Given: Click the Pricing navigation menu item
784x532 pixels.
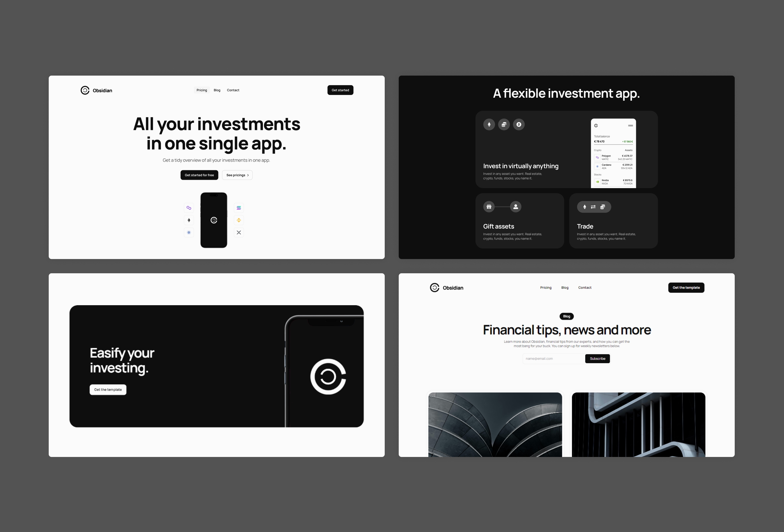Looking at the screenshot, I should coord(202,90).
